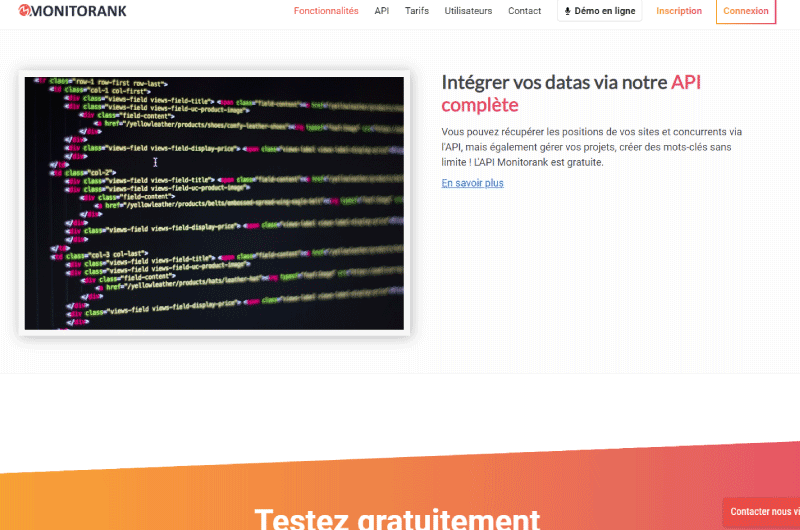This screenshot has width=800, height=530.
Task: Open the Inscription link
Action: (679, 11)
